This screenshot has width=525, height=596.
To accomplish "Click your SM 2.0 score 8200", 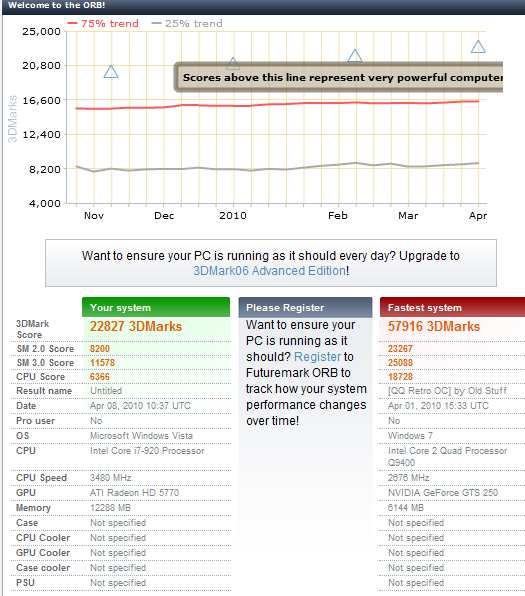I will (100, 349).
